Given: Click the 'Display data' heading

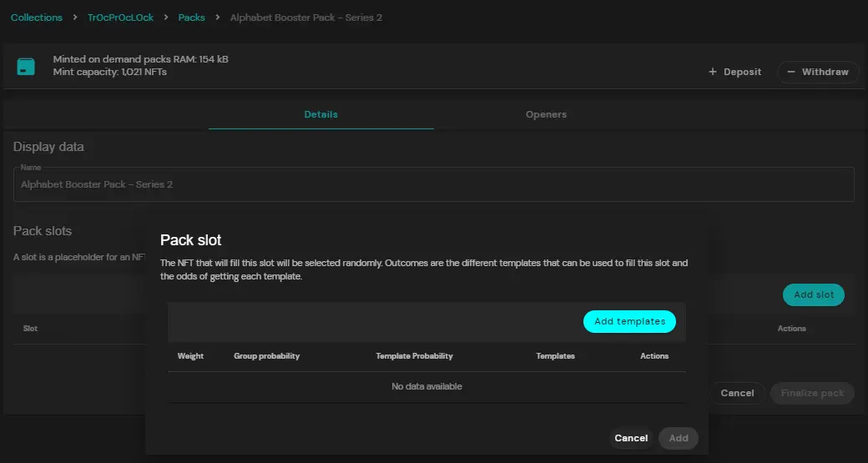Looking at the screenshot, I should (48, 147).
